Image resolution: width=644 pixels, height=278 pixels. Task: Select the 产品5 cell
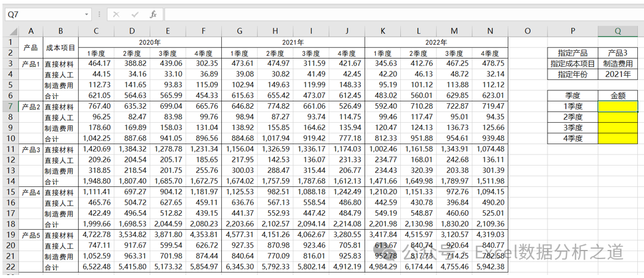coord(31,235)
